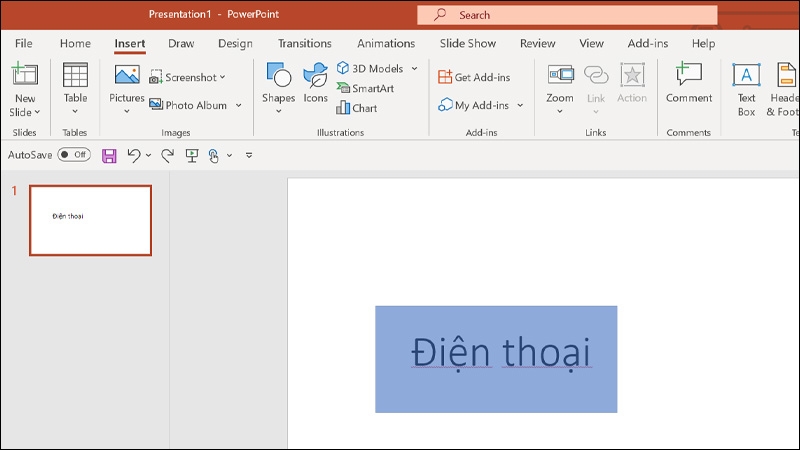Viewport: 800px width, 450px height.
Task: Open the Transitions tab
Action: [x=305, y=43]
